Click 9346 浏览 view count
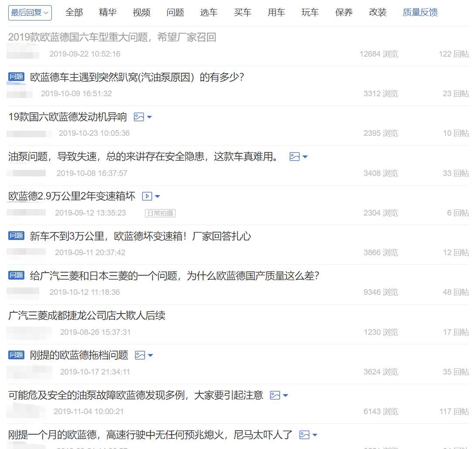Viewport: 476px width, 449px height. tap(381, 292)
